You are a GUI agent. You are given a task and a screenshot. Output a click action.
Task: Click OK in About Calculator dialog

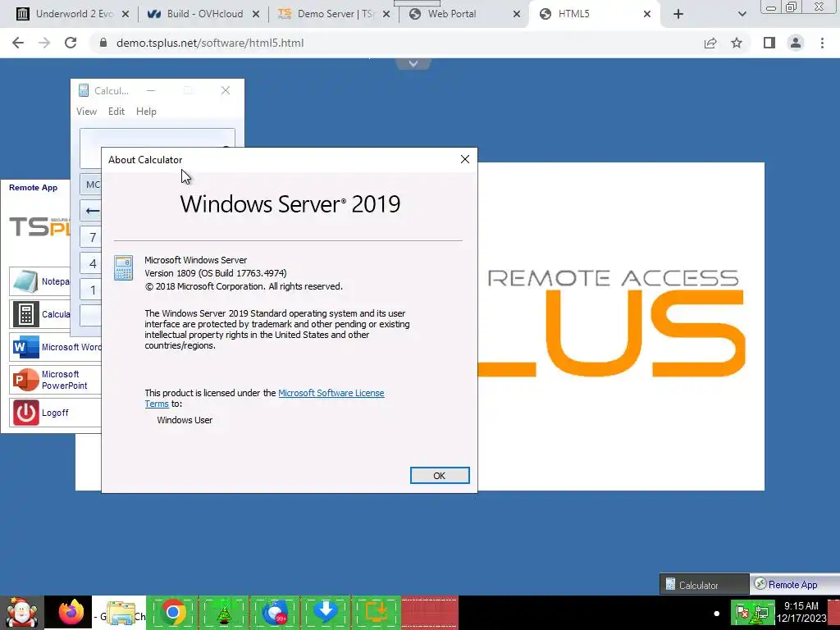(x=440, y=475)
